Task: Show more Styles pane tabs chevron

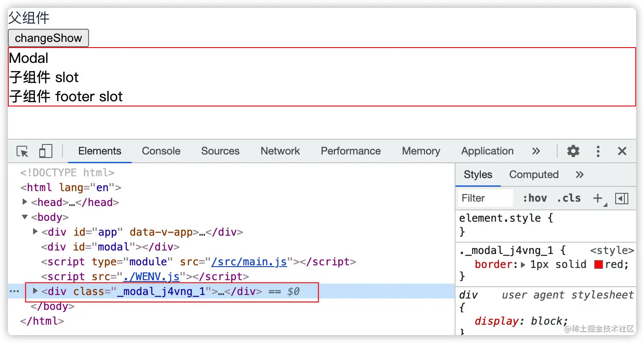Action: click(579, 175)
